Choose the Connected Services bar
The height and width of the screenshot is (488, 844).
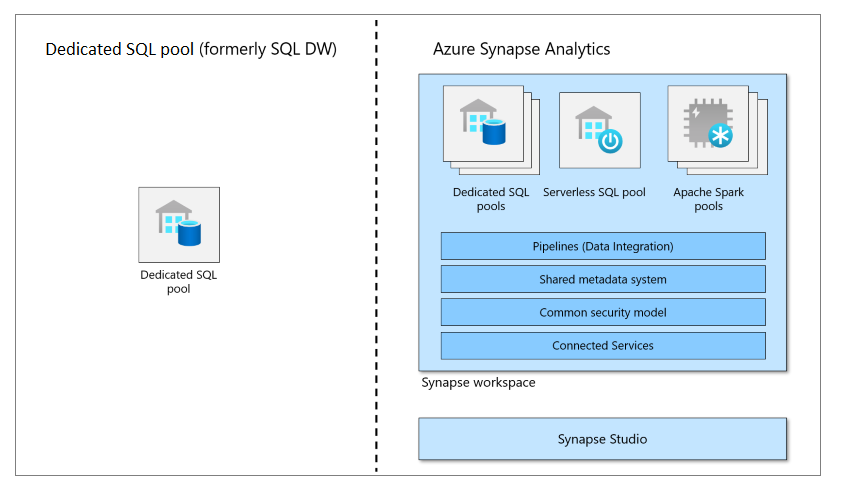click(603, 345)
